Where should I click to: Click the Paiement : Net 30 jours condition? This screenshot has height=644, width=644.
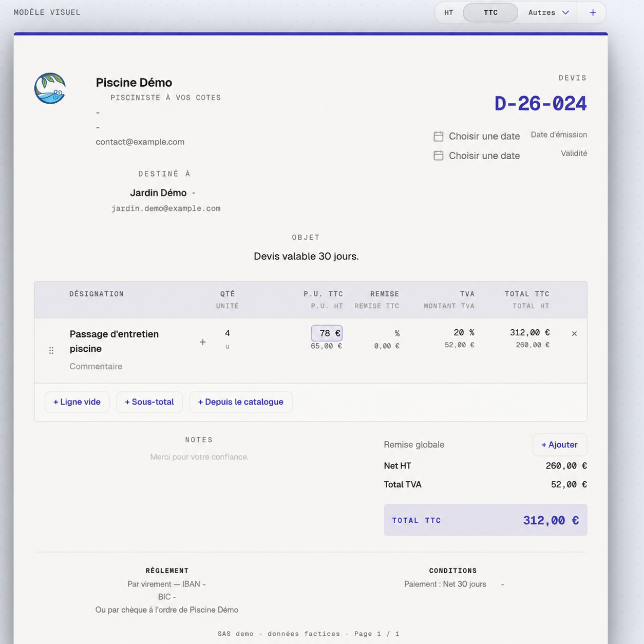coord(445,584)
